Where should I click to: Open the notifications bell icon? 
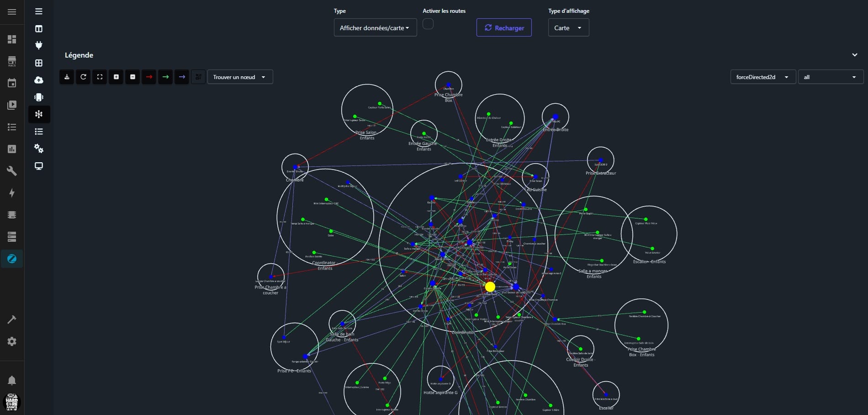coord(12,380)
